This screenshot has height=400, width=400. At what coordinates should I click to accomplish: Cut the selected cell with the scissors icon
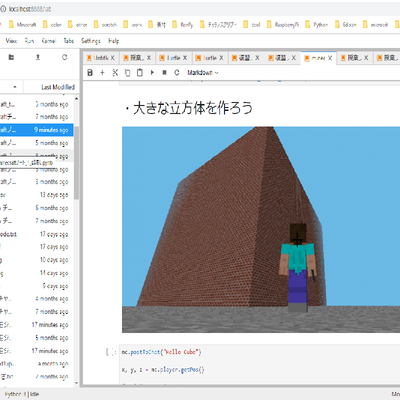point(115,72)
